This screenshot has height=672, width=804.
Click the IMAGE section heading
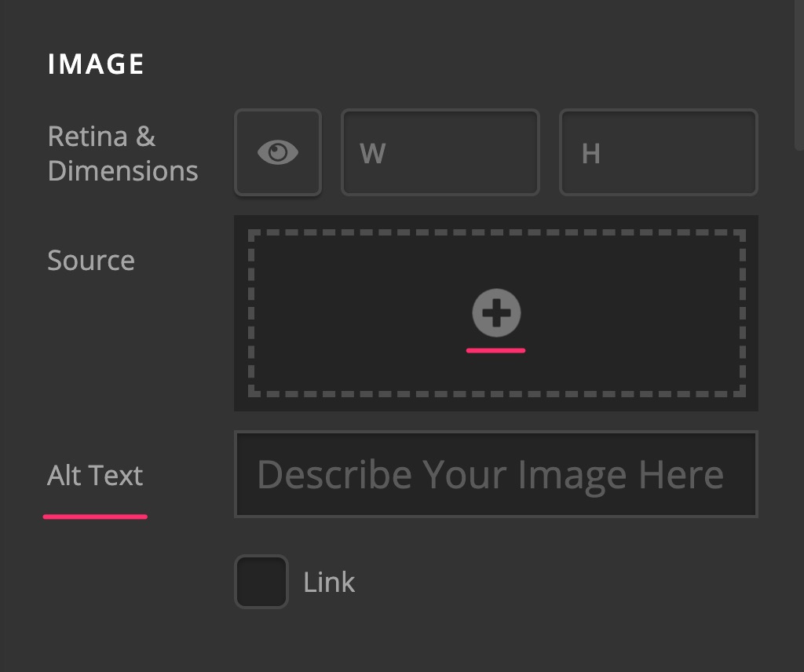pos(96,64)
